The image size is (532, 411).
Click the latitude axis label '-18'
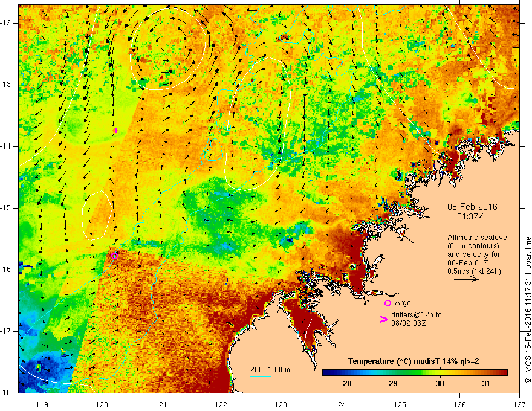(x=6, y=393)
